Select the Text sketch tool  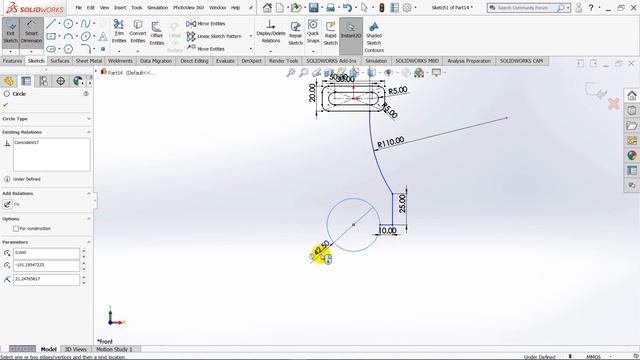103,37
